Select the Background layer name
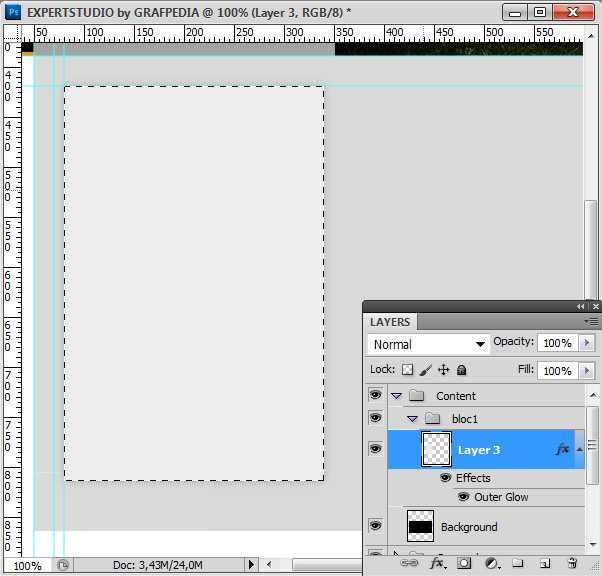Viewport: 602px width, 576px height. (x=469, y=527)
